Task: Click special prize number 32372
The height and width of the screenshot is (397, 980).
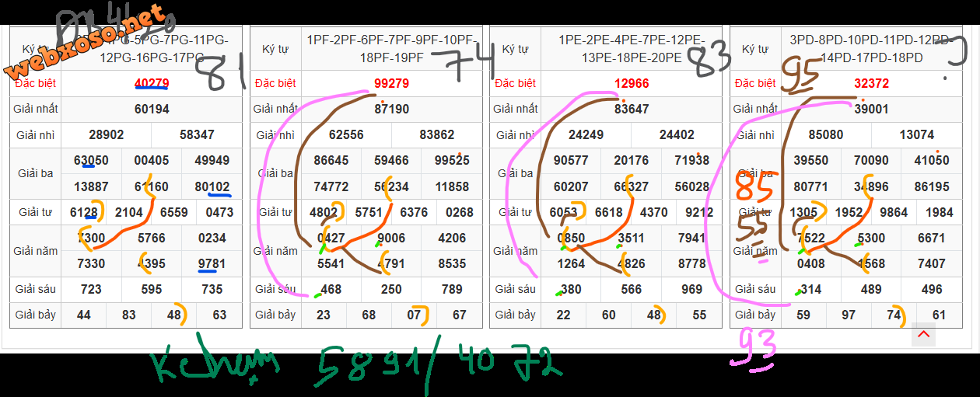Action: click(871, 83)
